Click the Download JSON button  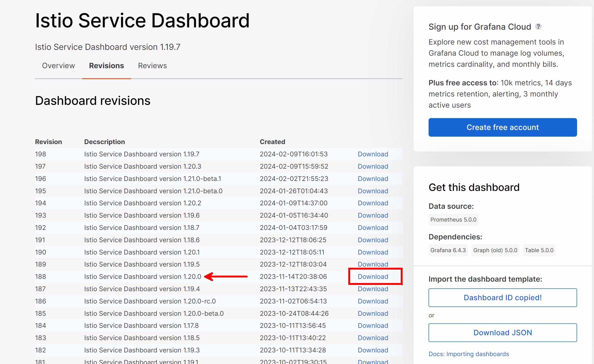(502, 332)
